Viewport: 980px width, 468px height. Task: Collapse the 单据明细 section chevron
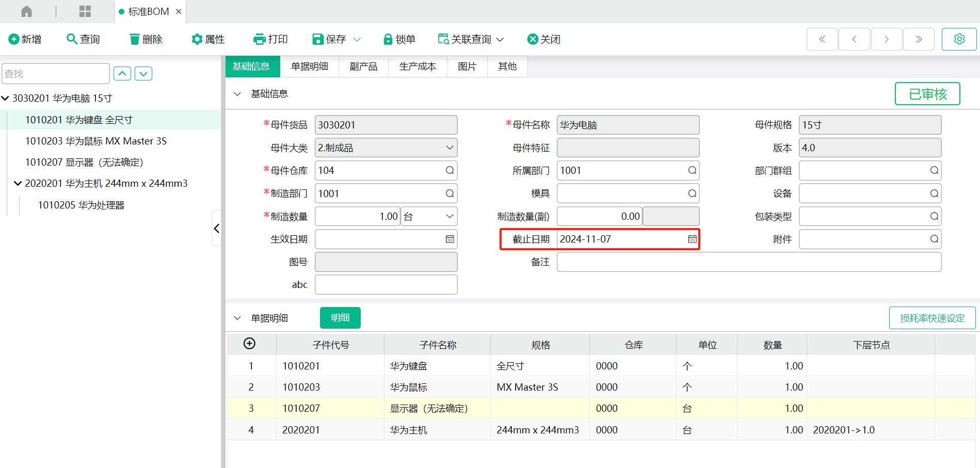[x=237, y=318]
